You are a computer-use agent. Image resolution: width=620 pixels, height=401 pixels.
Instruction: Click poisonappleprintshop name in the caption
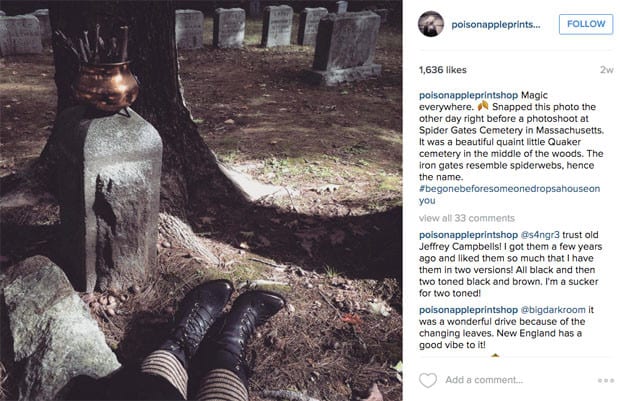click(468, 95)
